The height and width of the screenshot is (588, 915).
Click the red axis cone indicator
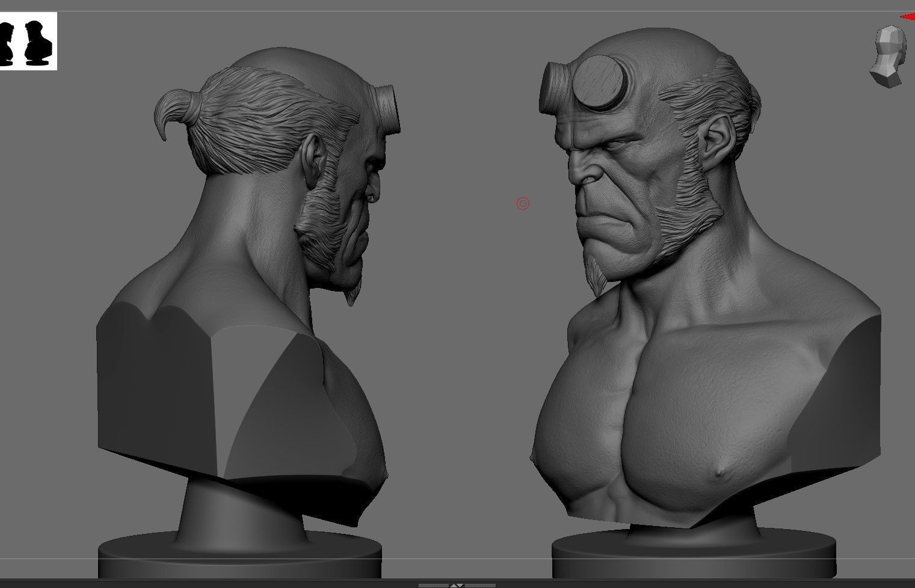click(908, 17)
